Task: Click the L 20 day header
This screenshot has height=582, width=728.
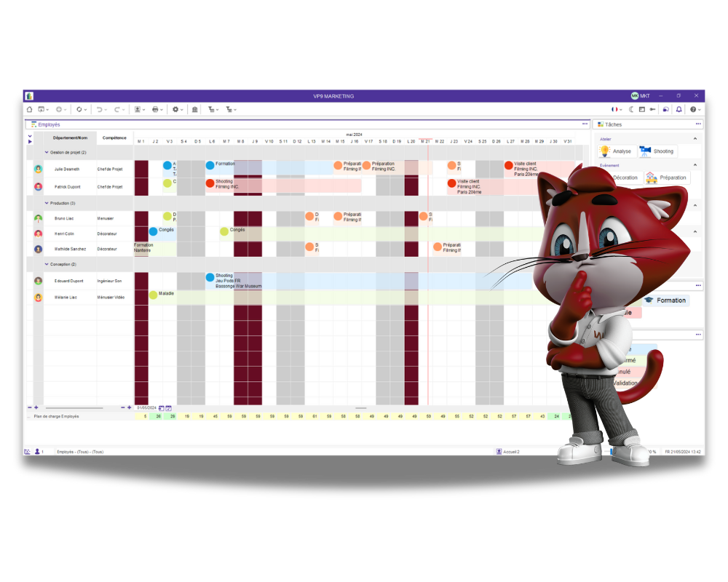Action: (x=411, y=142)
